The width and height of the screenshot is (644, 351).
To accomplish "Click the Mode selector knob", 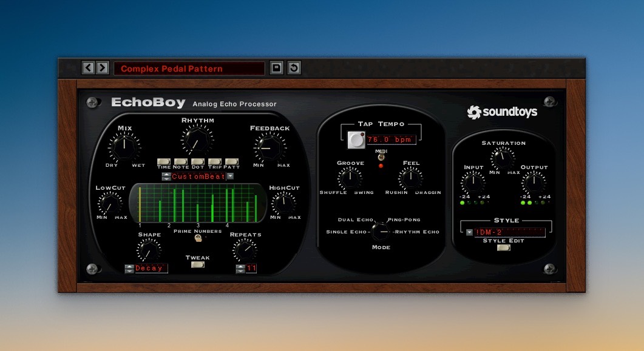I will 381,230.
